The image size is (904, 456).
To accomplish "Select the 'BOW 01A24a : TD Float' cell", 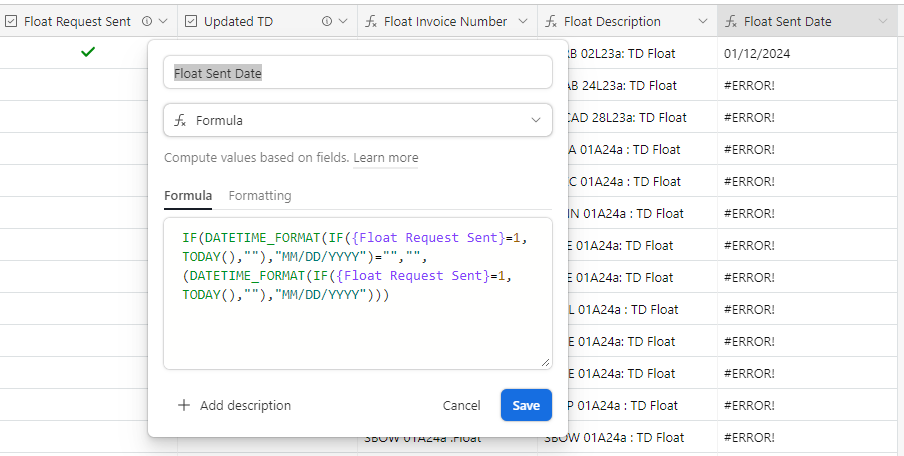I will coord(627,438).
